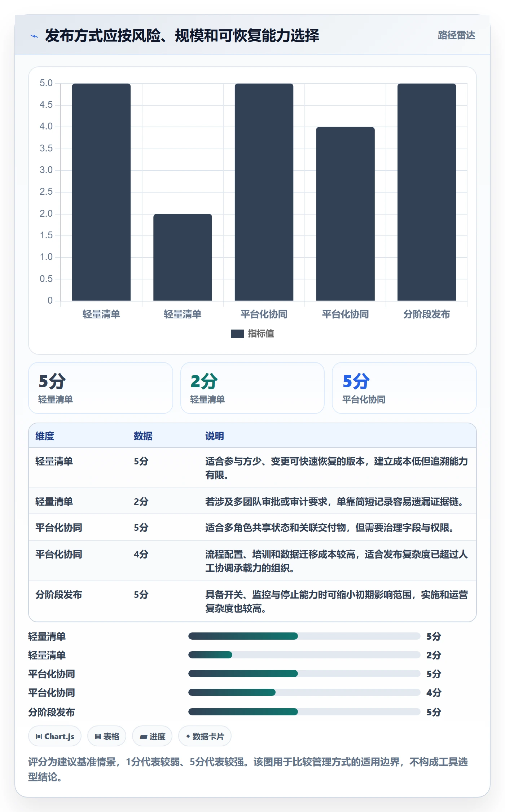This screenshot has width=505, height=812.
Task: Select the 进度 chip
Action: [152, 736]
